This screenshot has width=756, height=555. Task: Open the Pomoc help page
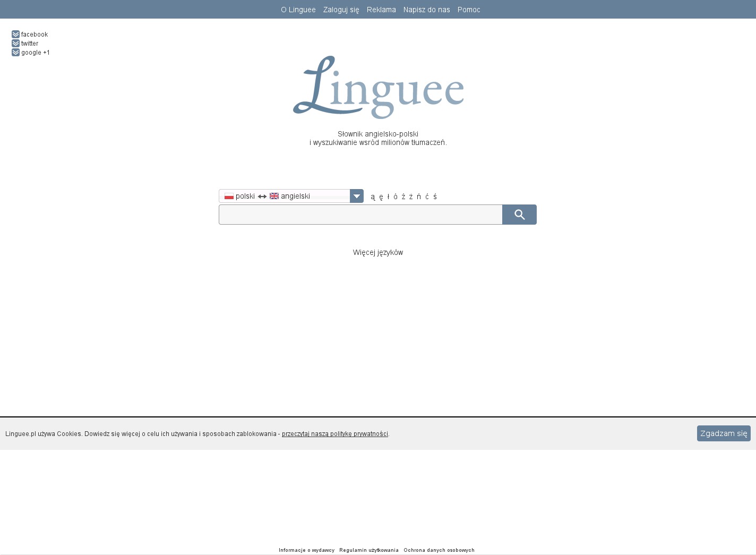click(469, 10)
